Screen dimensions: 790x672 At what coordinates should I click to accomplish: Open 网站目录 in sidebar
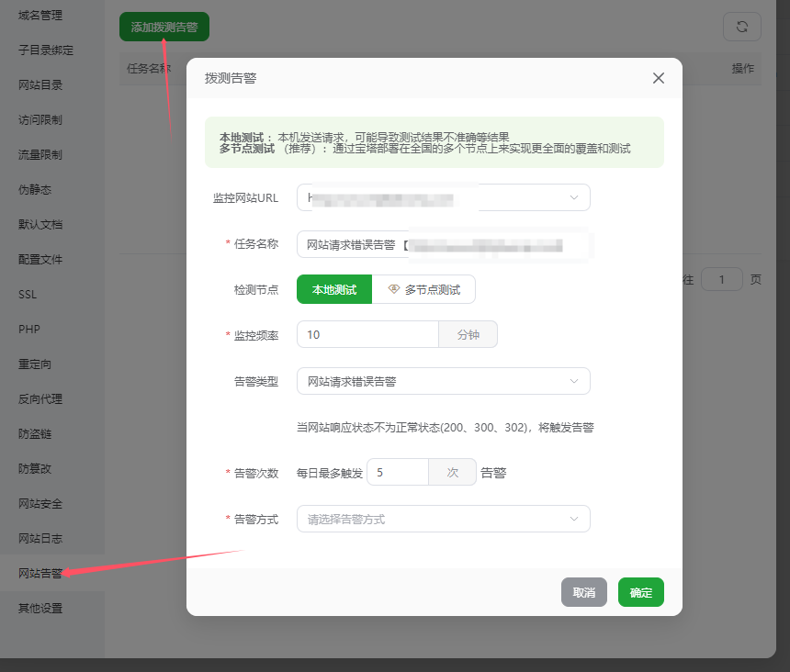pos(40,84)
